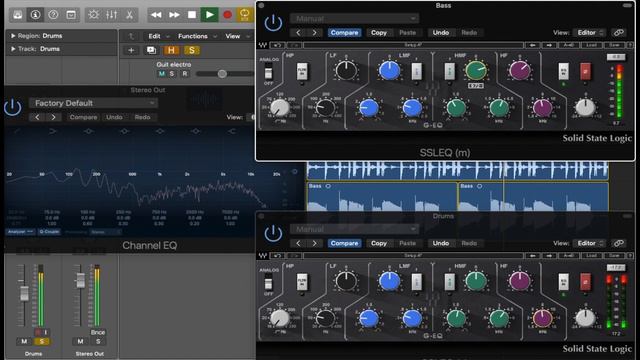Image resolution: width=640 pixels, height=360 pixels.
Task: Go to next preset in Bass plugin window
Action: tap(314, 33)
